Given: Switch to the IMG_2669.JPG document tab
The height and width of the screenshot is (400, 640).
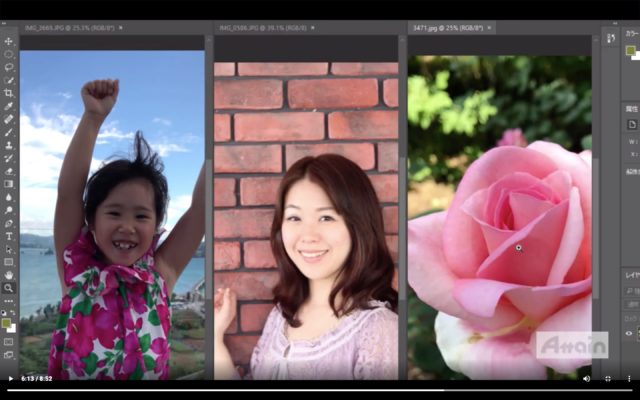Looking at the screenshot, I should tap(69, 28).
